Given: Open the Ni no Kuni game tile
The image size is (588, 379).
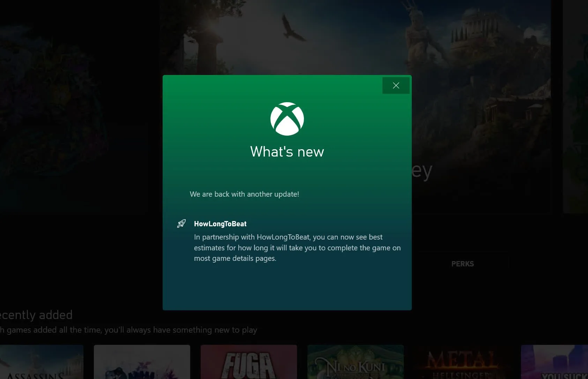Looking at the screenshot, I should (355, 362).
